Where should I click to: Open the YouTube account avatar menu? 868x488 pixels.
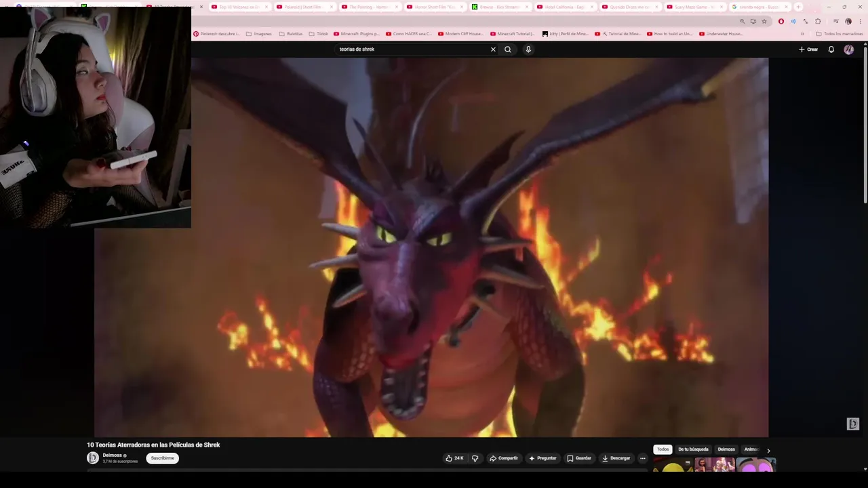[x=849, y=49]
